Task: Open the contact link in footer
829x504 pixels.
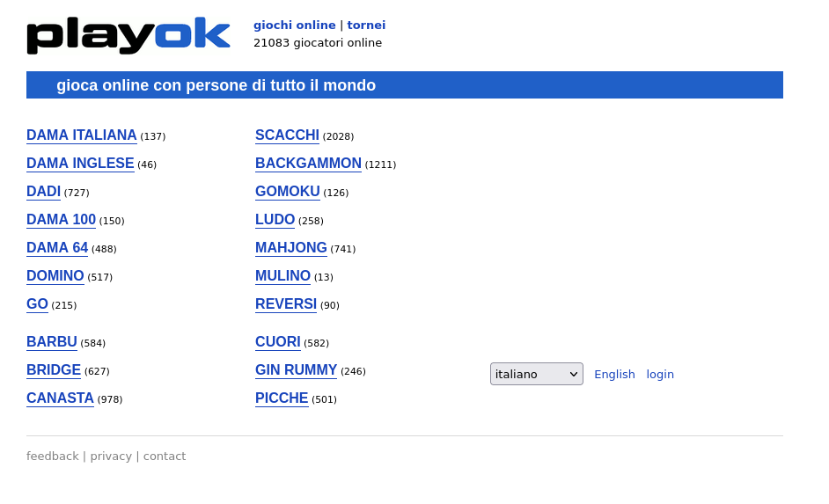Action: click(165, 456)
